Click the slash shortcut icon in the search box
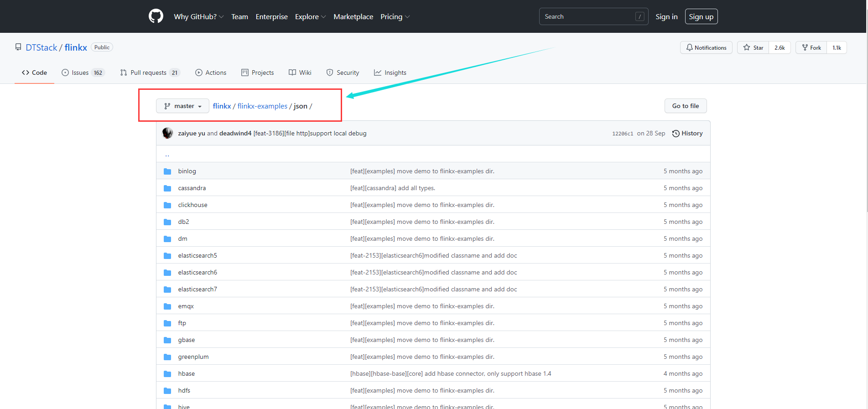 tap(640, 16)
